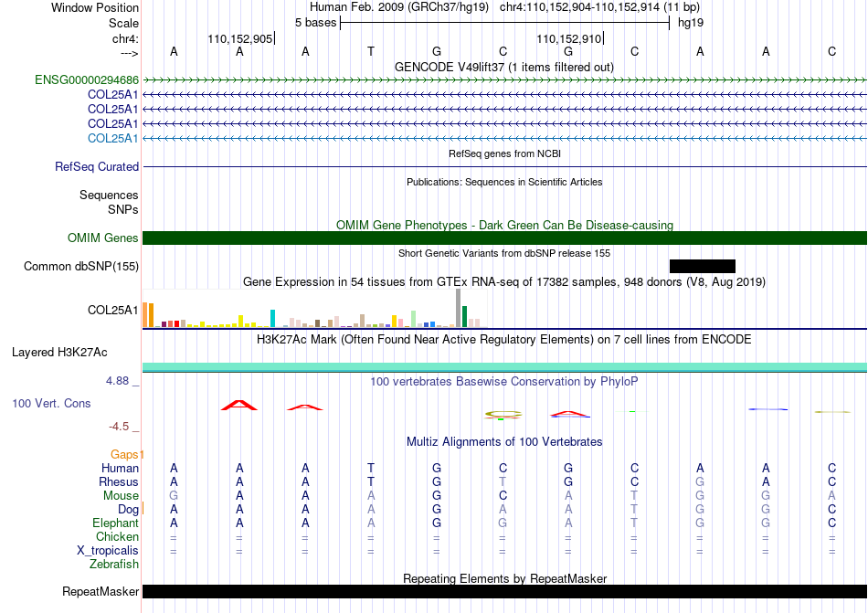Click 'Publications: Sequences in Scientific Articles' title
The width and height of the screenshot is (868, 613).
tap(504, 182)
